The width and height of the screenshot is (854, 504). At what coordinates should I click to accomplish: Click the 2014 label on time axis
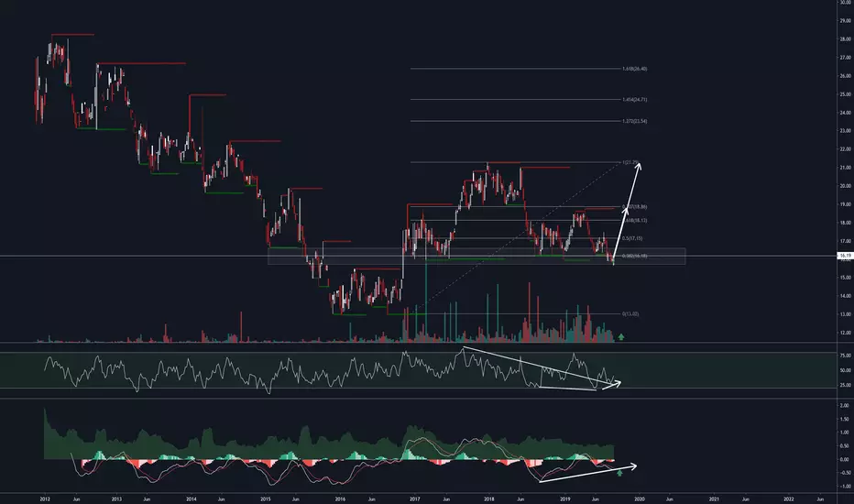click(x=192, y=499)
